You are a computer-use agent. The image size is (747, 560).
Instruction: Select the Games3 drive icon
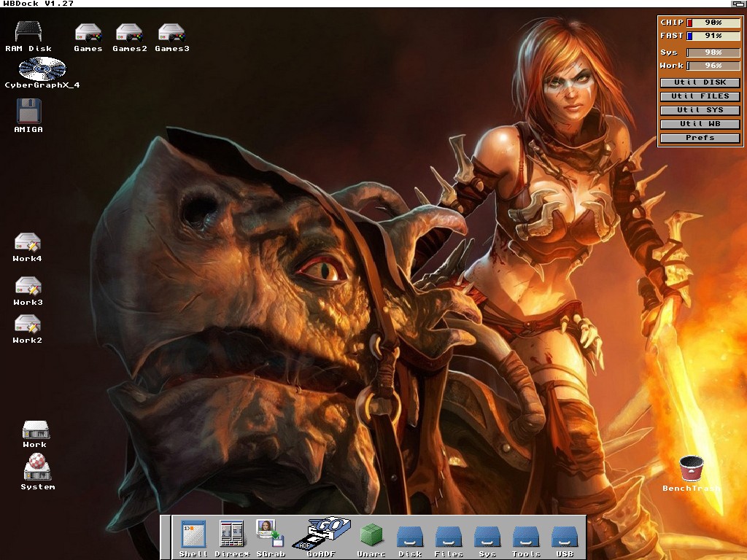coord(171,32)
